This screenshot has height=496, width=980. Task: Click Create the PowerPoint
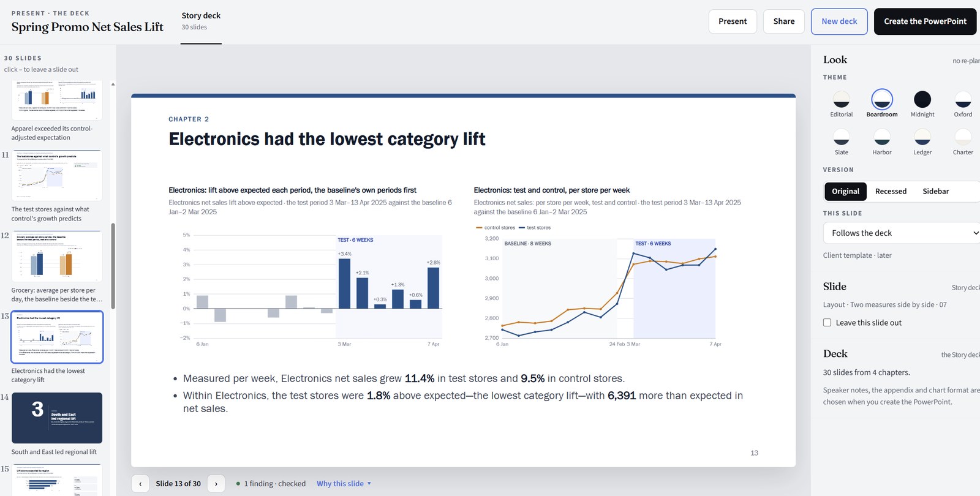pyautogui.click(x=925, y=21)
